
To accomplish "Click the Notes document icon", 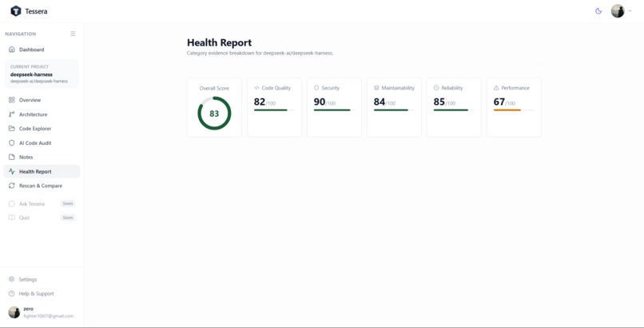I will click(11, 157).
